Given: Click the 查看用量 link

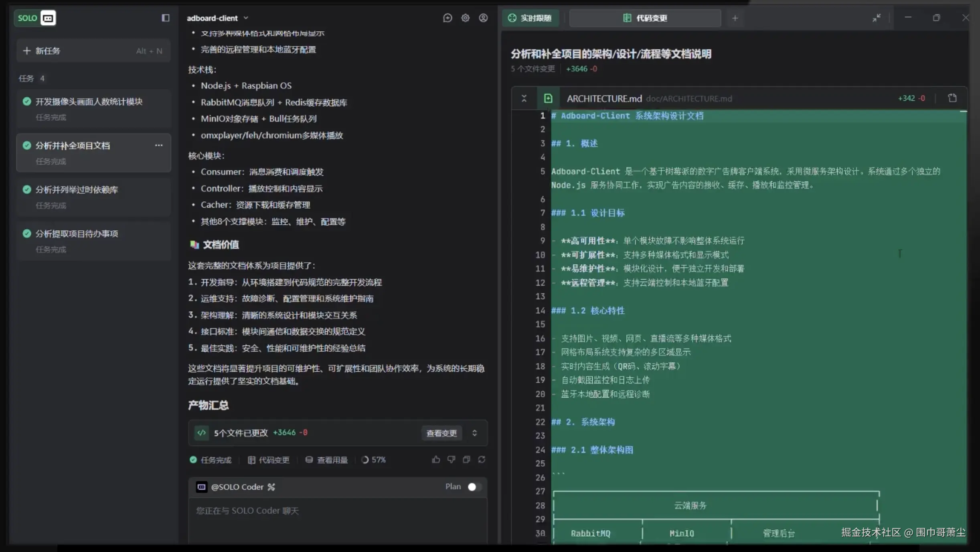Looking at the screenshot, I should [326, 460].
